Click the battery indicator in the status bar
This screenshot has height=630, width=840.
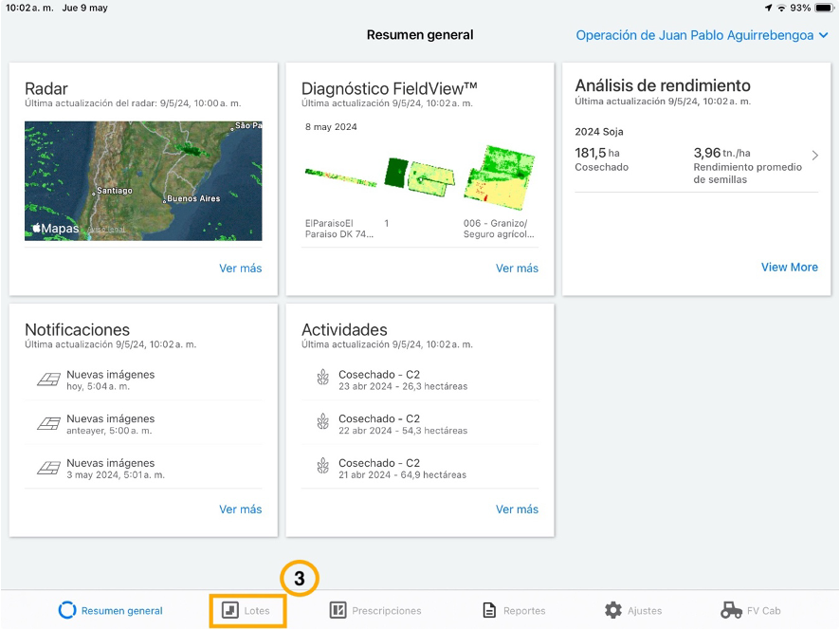[x=826, y=8]
